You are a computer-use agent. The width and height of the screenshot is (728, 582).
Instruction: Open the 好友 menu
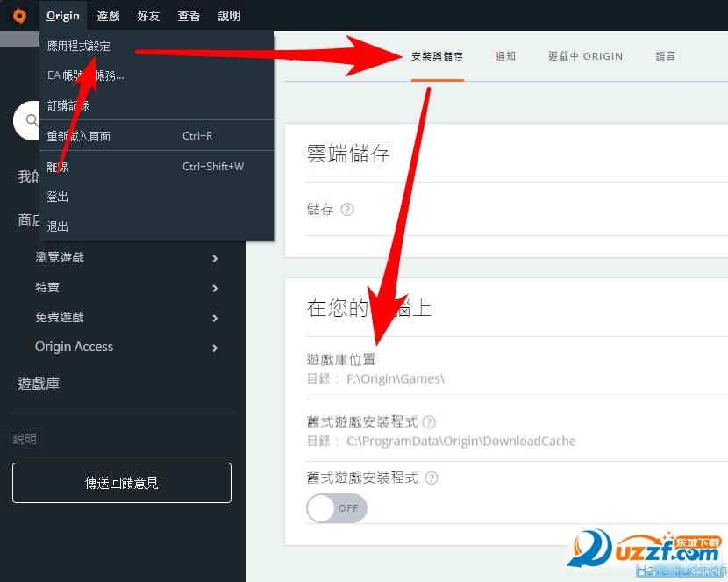148,16
